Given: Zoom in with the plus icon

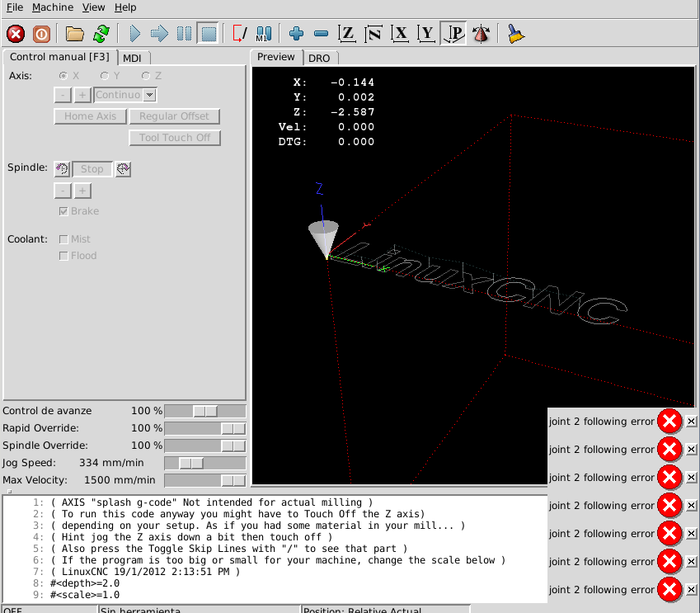Looking at the screenshot, I should point(296,34).
